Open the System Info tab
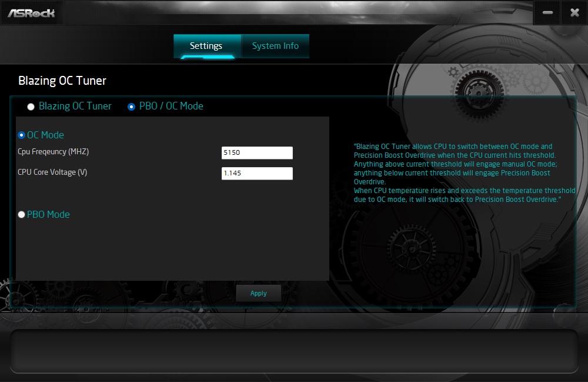The image size is (588, 382). click(x=275, y=46)
